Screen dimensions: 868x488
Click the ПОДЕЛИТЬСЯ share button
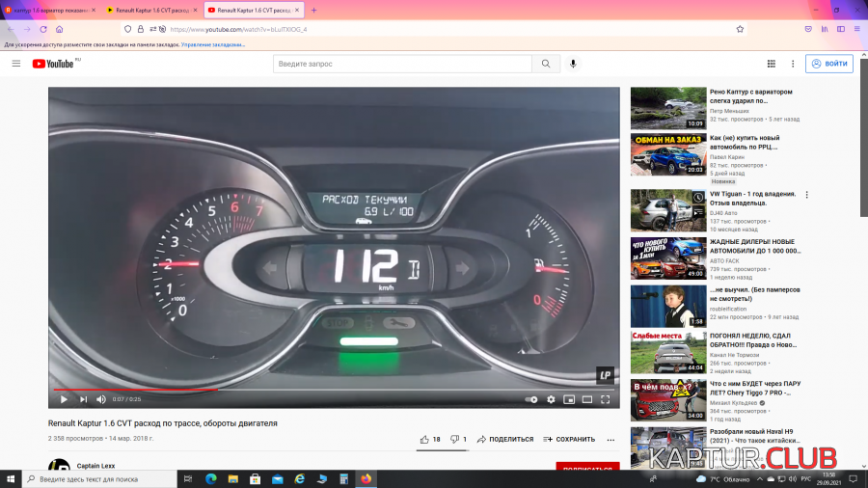[504, 440]
